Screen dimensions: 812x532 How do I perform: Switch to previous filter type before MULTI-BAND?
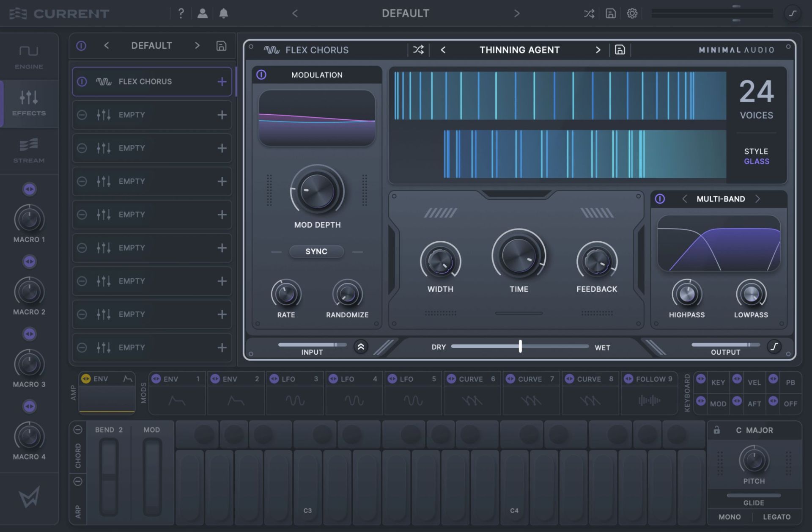(684, 199)
